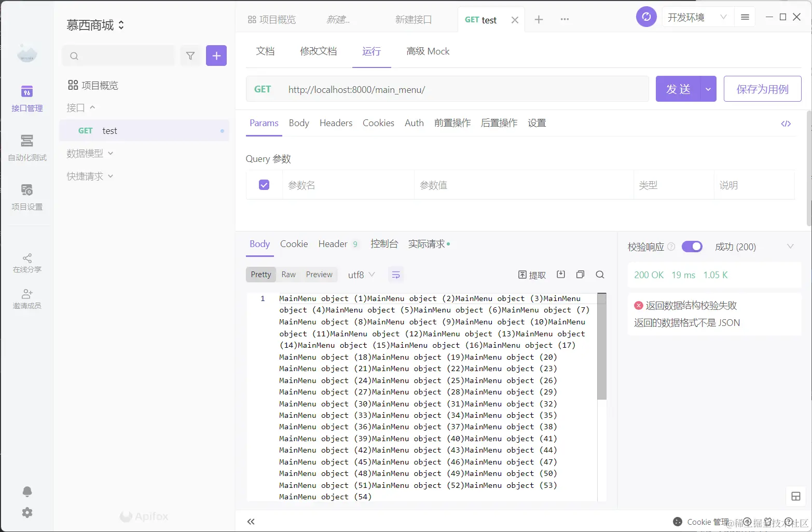Image resolution: width=812 pixels, height=532 pixels.
Task: Open settings gear in sidebar
Action: tap(27, 513)
